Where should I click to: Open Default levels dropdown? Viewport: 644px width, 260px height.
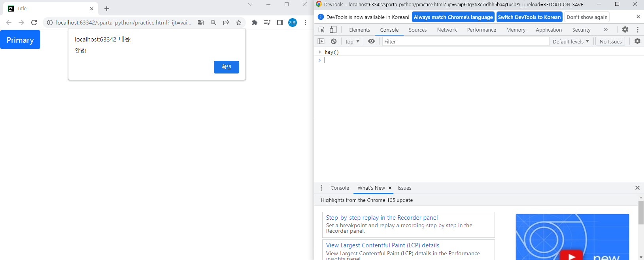[571, 41]
